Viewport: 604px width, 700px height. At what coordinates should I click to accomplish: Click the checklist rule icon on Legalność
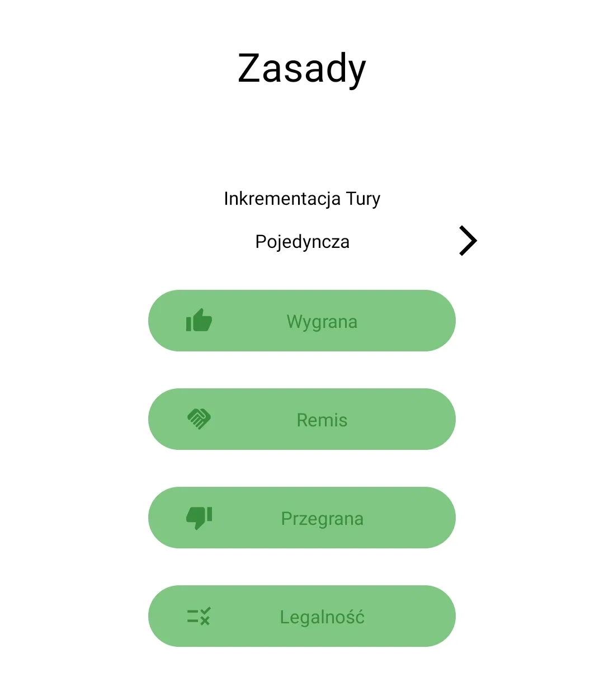(199, 616)
